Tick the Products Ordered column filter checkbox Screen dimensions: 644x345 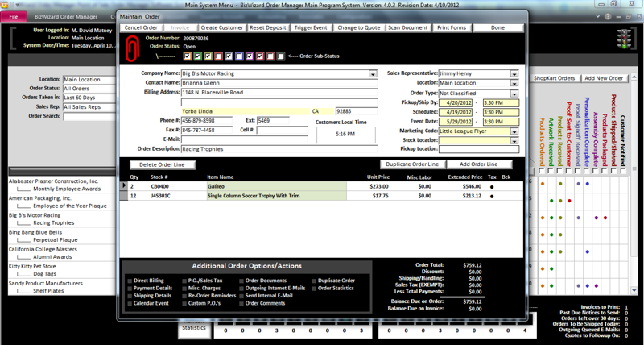tap(542, 171)
